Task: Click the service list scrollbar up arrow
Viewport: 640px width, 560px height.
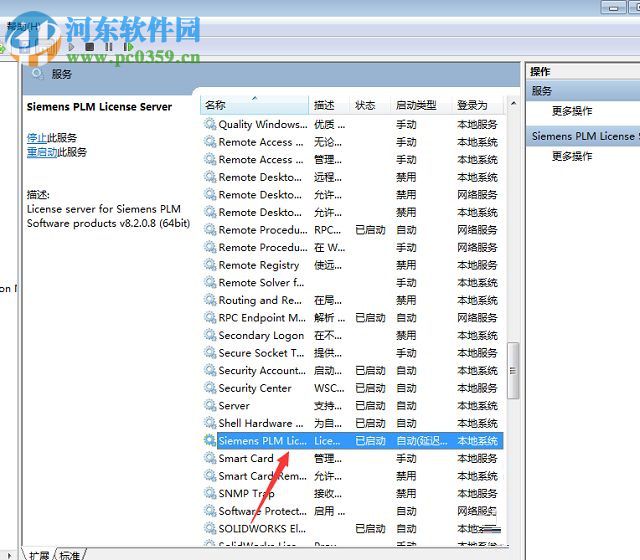Action: [x=513, y=104]
